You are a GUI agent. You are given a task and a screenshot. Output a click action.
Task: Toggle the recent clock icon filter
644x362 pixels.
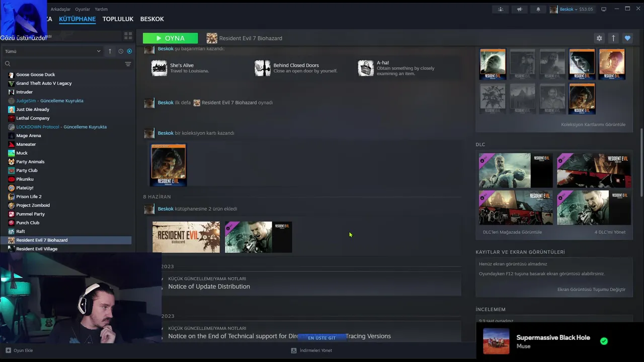[121, 51]
